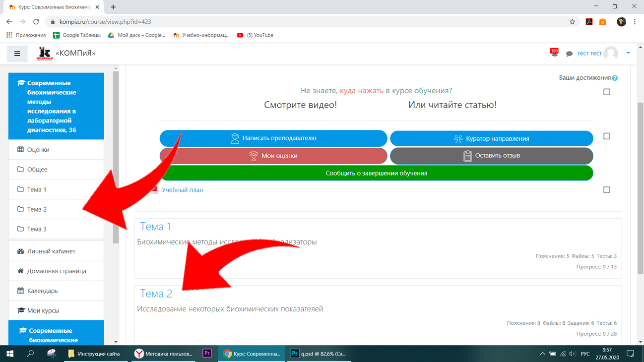Reload the page
The height and width of the screenshot is (362, 644).
[36, 22]
